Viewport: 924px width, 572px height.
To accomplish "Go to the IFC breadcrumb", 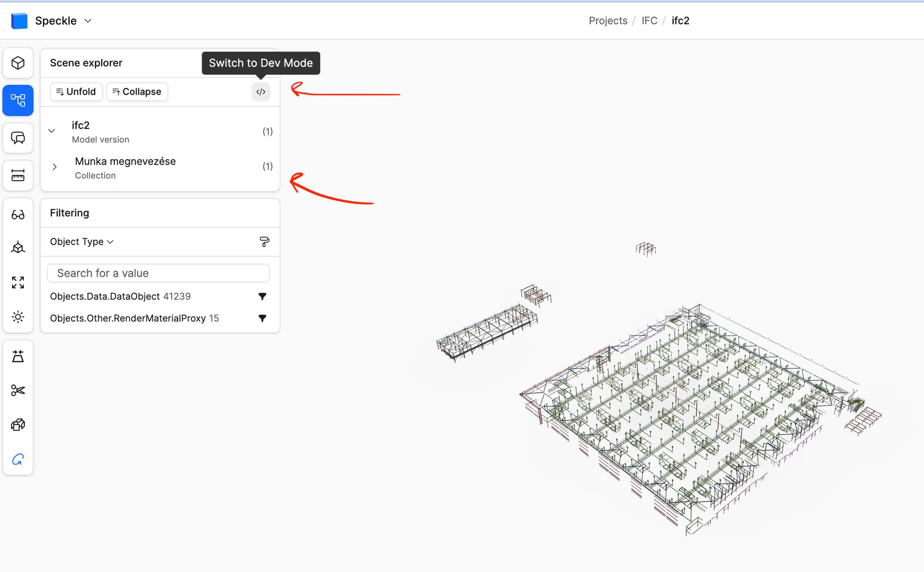I will [x=649, y=21].
